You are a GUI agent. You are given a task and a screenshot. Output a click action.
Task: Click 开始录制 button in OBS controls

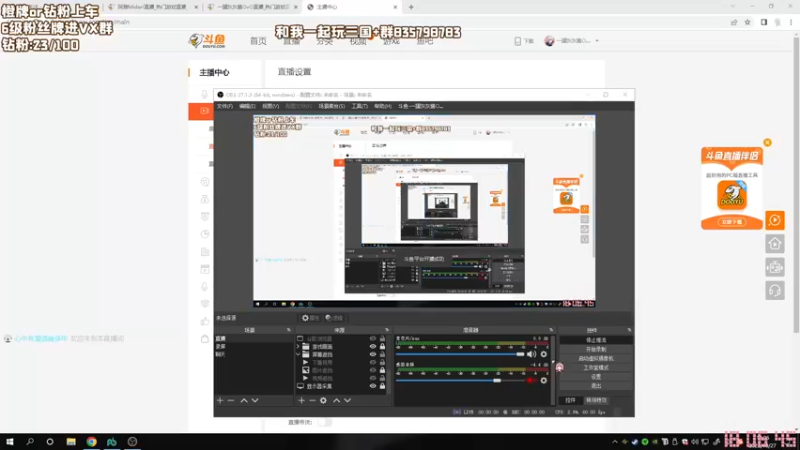coord(596,349)
